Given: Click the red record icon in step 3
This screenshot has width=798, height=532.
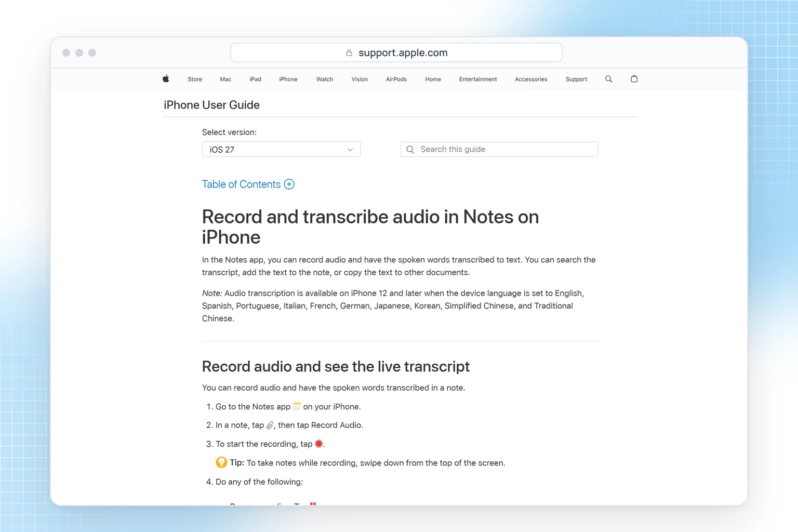Looking at the screenshot, I should [x=318, y=444].
